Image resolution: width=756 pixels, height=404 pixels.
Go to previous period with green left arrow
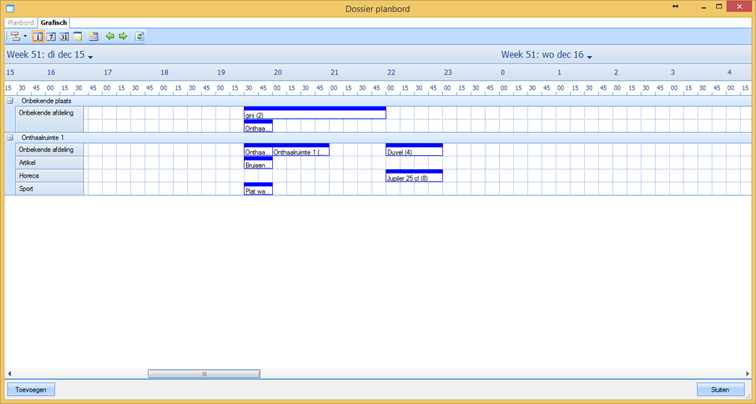pyautogui.click(x=110, y=36)
